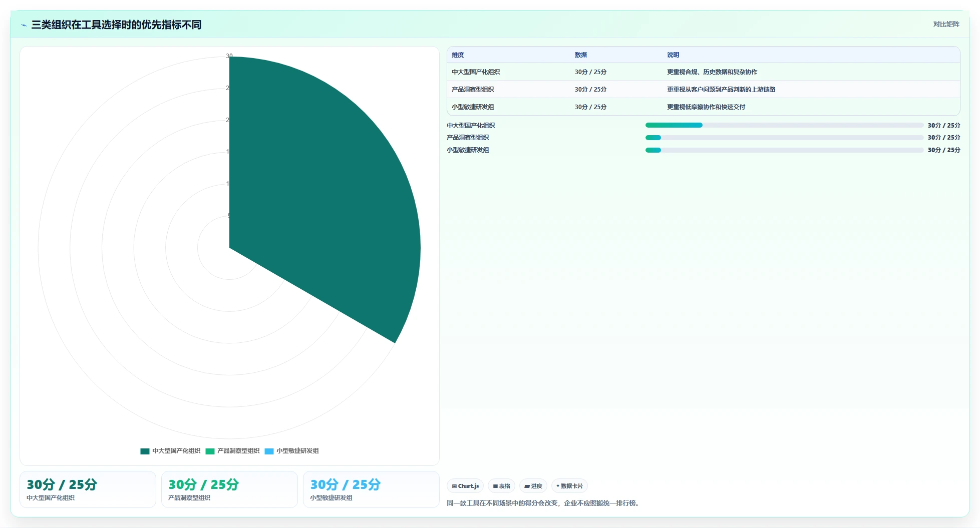980x528 pixels.
Task: Click the footnote about 统一排行榜
Action: [544, 503]
